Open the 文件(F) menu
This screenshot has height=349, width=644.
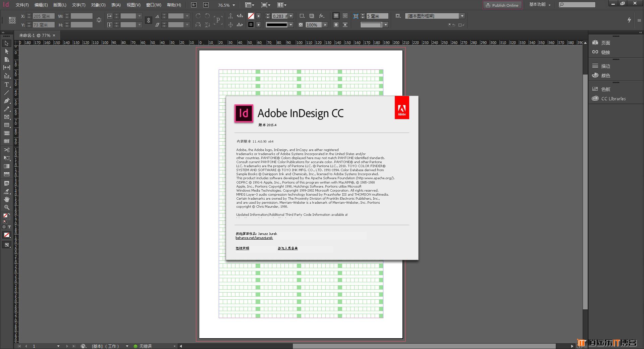pos(22,5)
